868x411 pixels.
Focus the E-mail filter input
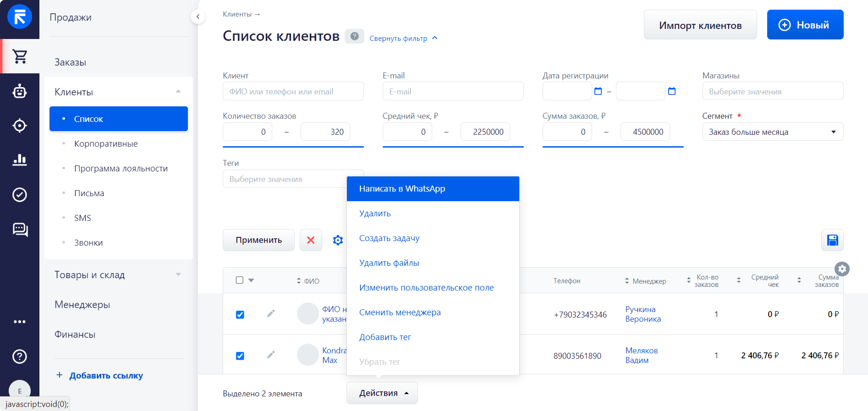453,91
